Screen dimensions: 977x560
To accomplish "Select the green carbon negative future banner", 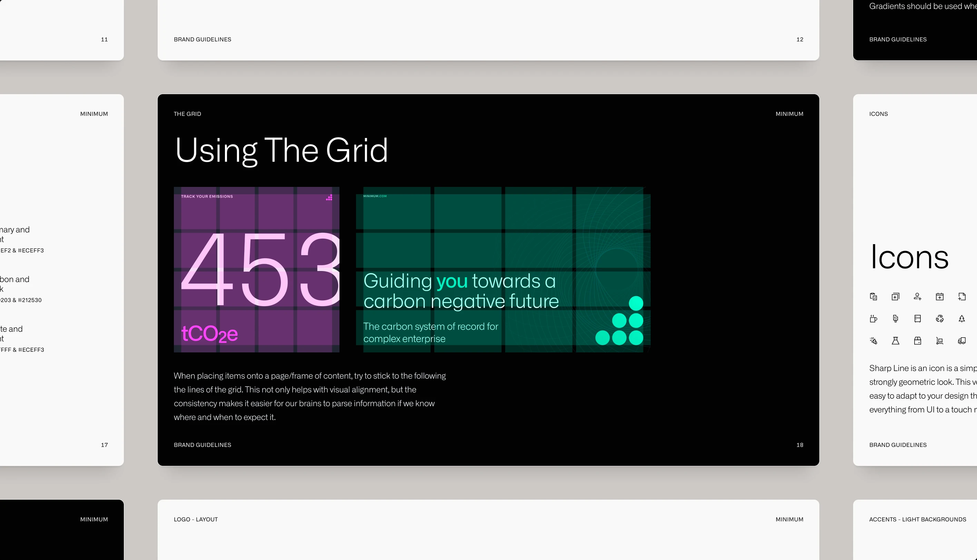I will (x=503, y=270).
